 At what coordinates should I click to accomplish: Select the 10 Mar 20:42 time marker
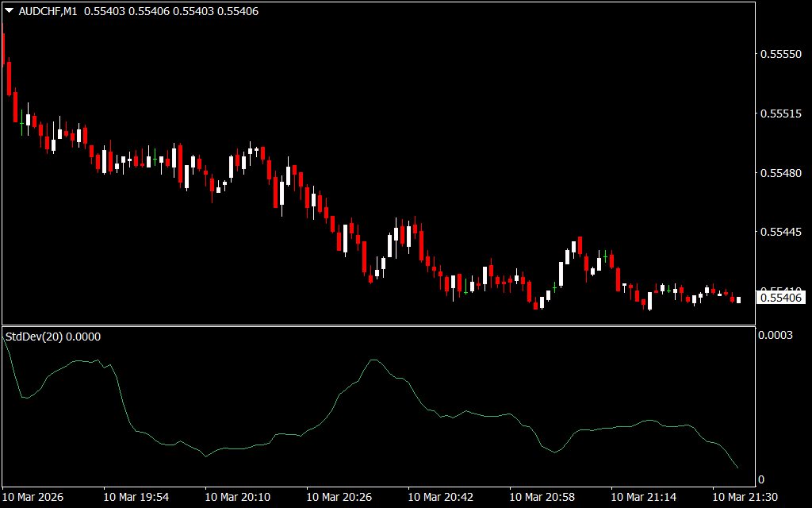(440, 497)
